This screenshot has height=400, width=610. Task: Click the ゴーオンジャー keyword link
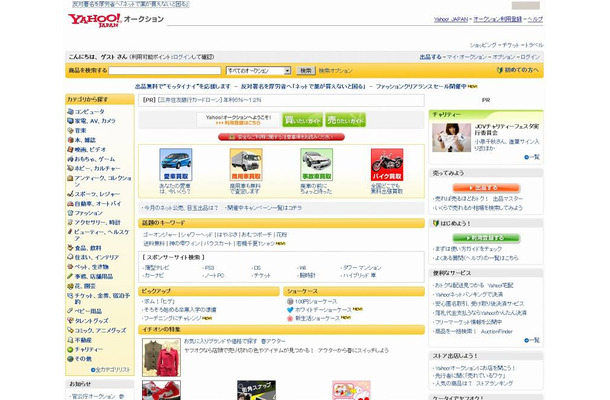coord(160,235)
